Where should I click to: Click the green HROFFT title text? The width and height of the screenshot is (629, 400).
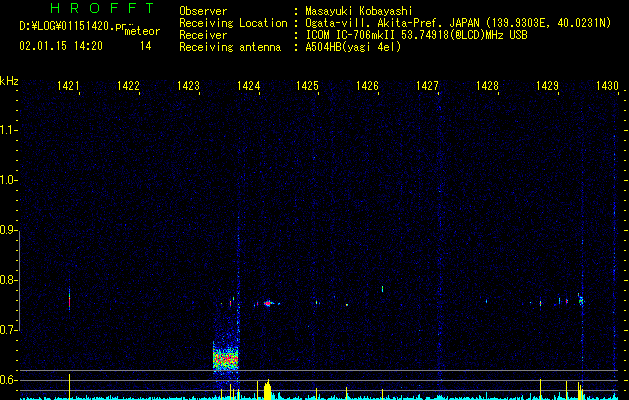(x=103, y=8)
